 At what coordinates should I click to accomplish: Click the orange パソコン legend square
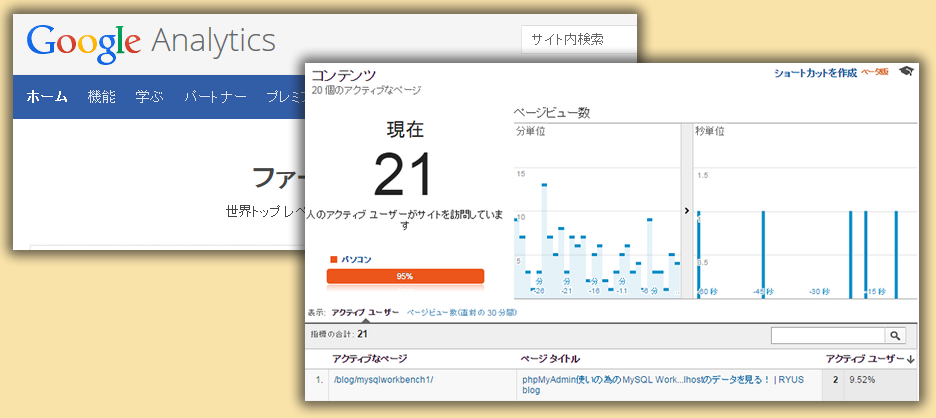point(334,260)
